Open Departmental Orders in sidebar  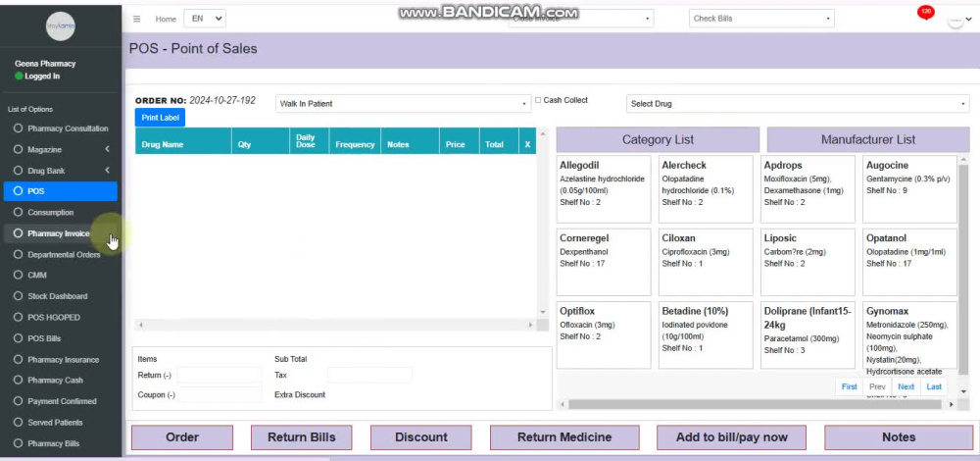[61, 255]
